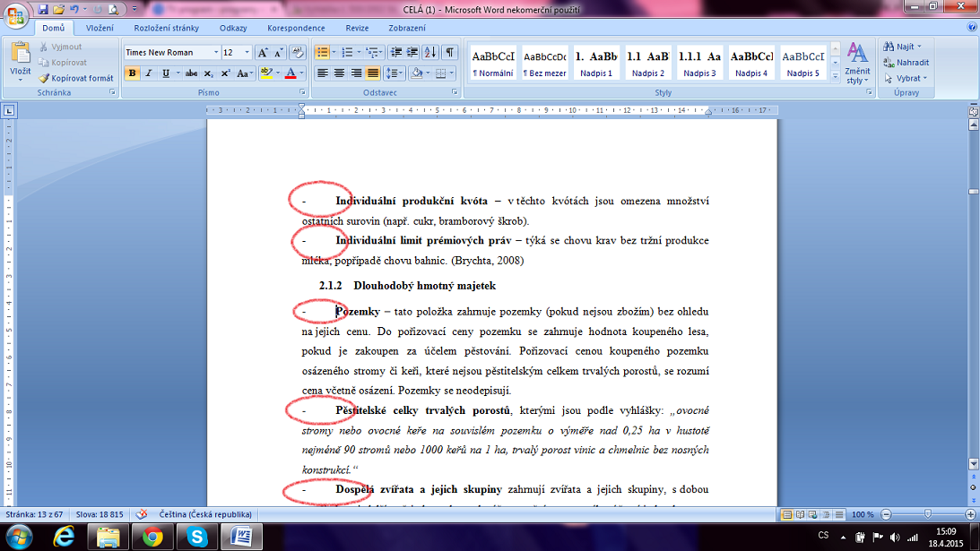Center the text
This screenshot has height=551, width=980.
[340, 73]
